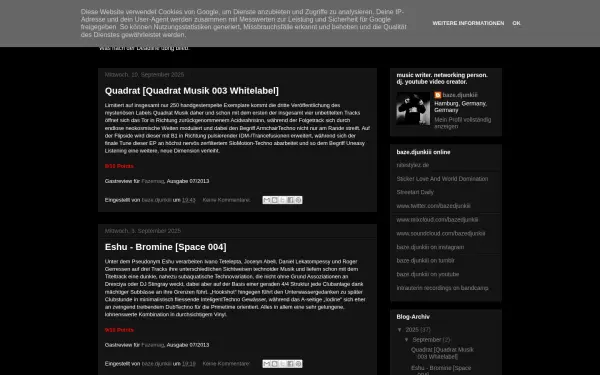Screen dimensions: 600x375
Task: Click the baze.djunkii online heading
Action: pos(423,152)
